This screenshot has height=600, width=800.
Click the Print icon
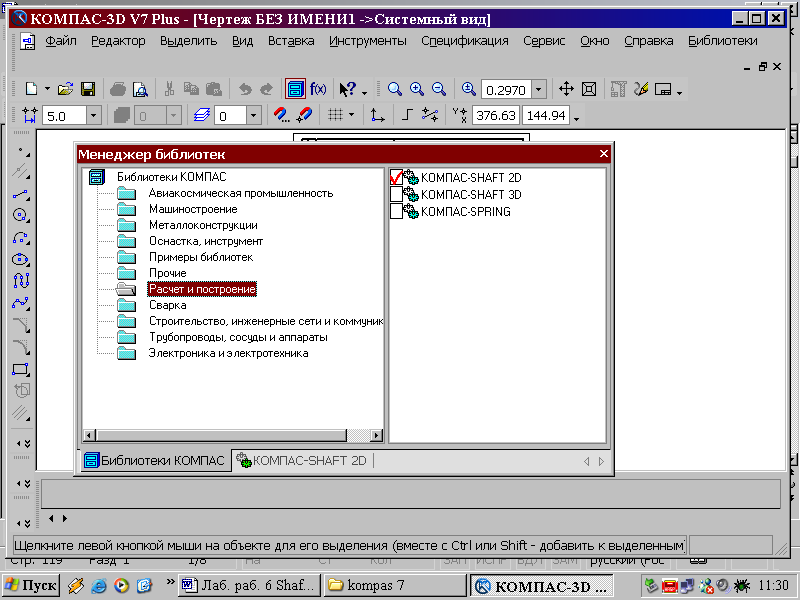point(118,89)
